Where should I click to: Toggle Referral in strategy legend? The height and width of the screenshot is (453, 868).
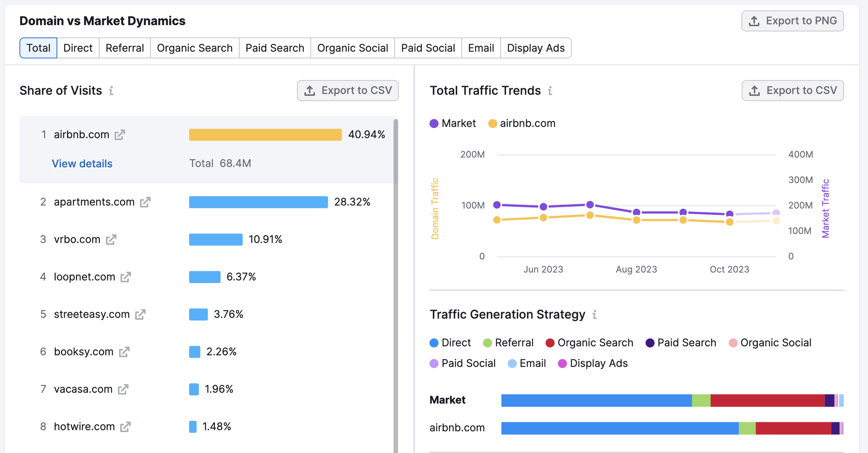[x=508, y=343]
